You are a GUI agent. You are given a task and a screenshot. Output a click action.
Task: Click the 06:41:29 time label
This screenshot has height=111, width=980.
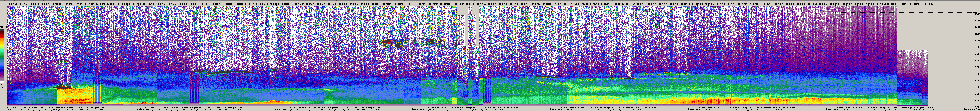coord(78,4)
